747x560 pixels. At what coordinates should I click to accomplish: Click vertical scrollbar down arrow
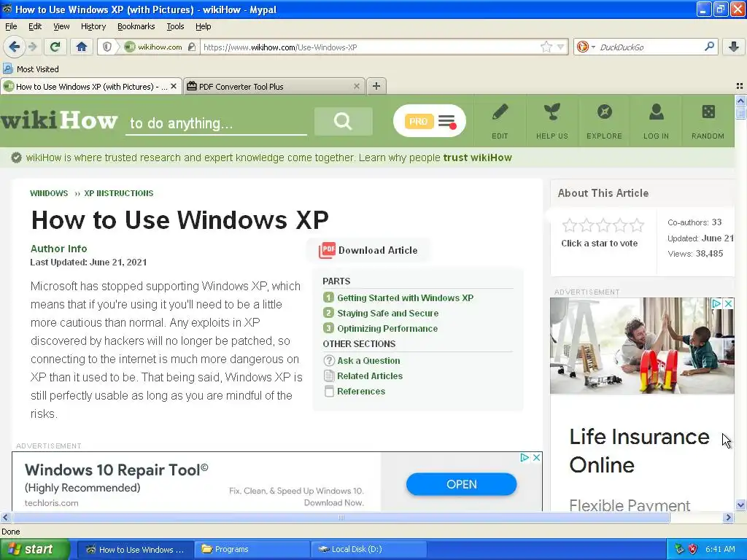740,505
